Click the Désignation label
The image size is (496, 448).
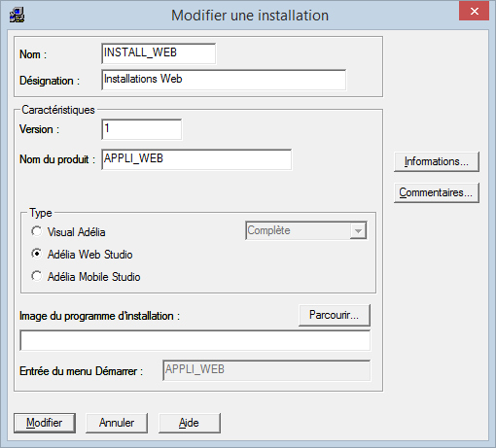(50, 81)
